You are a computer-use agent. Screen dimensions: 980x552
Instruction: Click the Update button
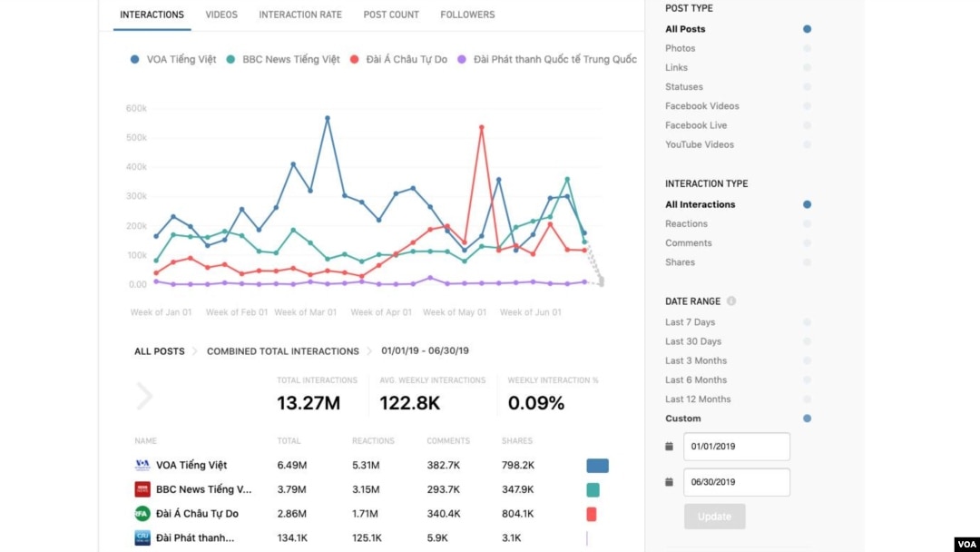tap(714, 517)
